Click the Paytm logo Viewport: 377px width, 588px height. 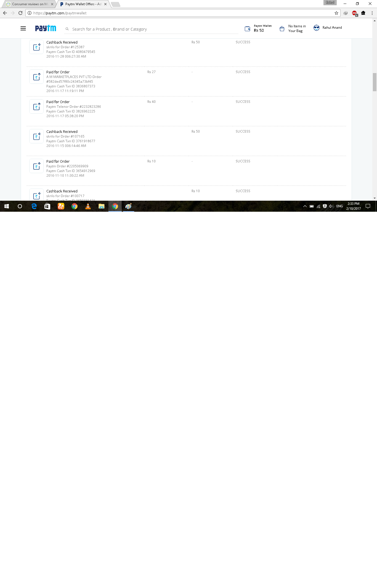[x=46, y=28]
